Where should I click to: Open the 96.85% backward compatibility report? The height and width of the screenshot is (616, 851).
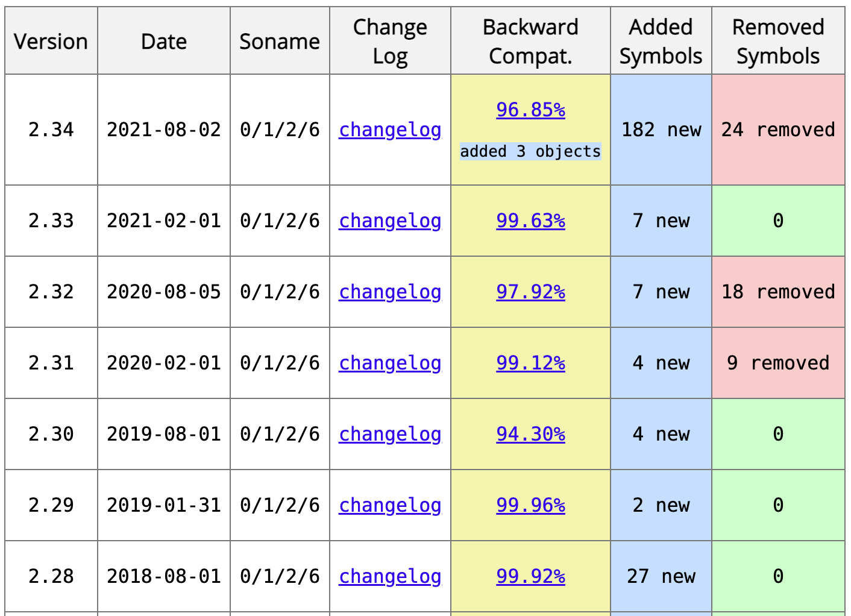pyautogui.click(x=530, y=110)
